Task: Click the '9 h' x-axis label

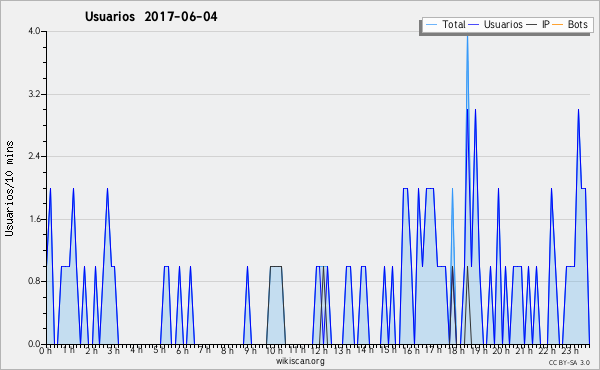Action: tap(250, 351)
